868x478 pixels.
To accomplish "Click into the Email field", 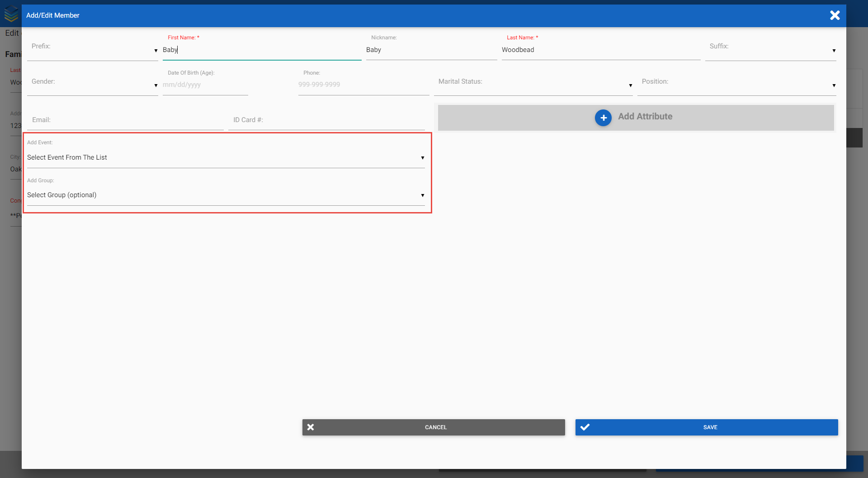I will pos(125,120).
